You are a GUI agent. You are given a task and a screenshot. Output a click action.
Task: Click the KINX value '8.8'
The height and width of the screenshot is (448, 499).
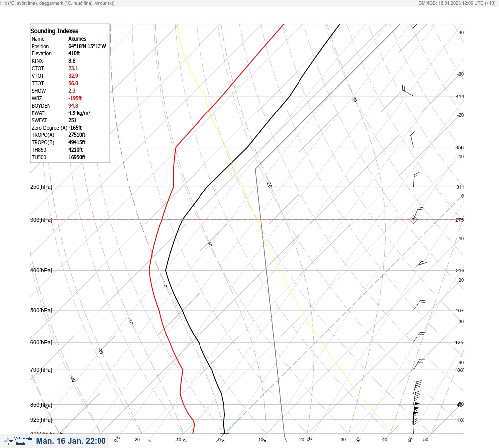(72, 61)
